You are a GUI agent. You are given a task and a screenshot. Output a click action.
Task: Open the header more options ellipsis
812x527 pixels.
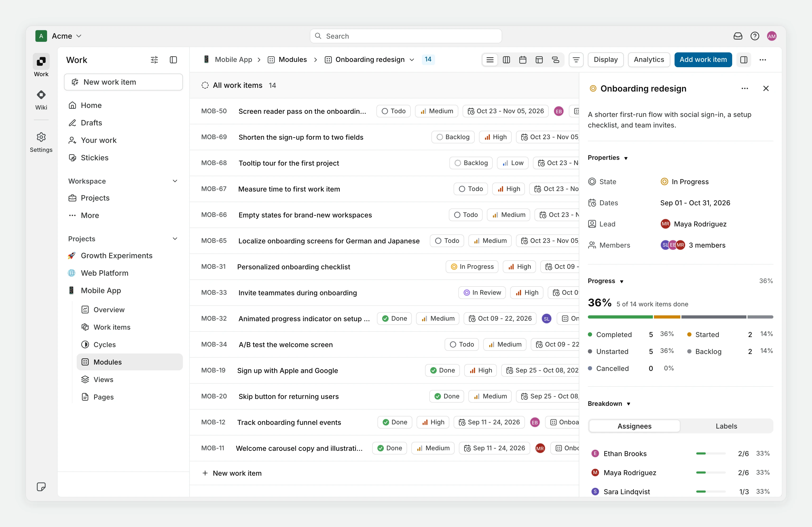pos(763,60)
